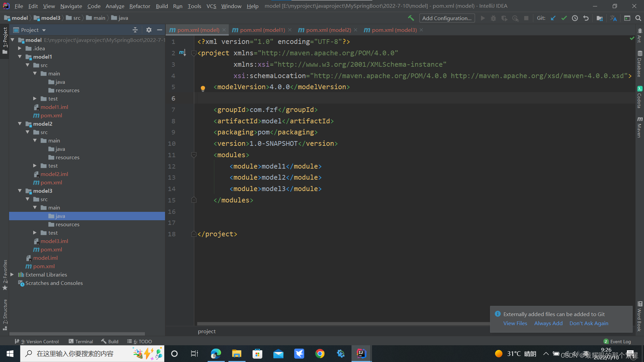
Task: Click Git Update Project arrow icon
Action: [x=553, y=18]
